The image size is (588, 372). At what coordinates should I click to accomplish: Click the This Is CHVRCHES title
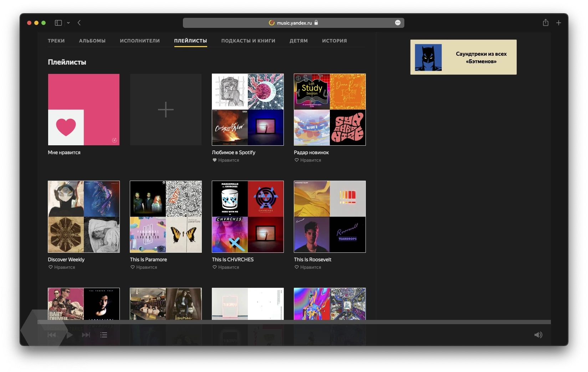[x=233, y=260]
